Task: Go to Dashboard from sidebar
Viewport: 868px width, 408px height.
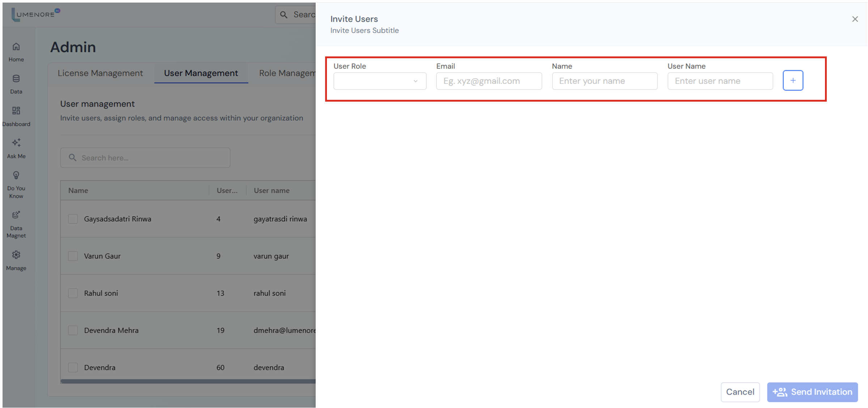Action: coord(16,111)
